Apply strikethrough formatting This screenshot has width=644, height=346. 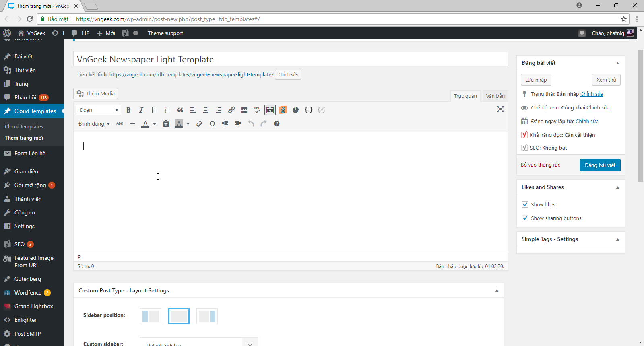[x=120, y=124]
